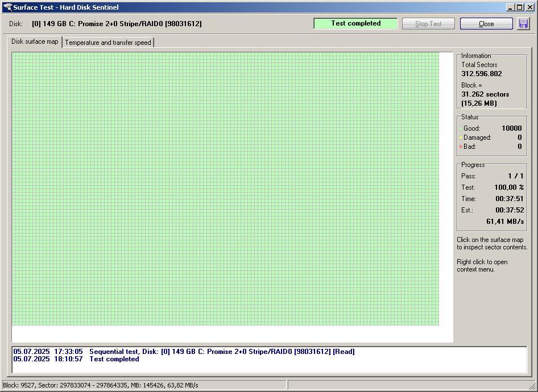Click the yellow Damaged color swatch
This screenshot has height=392, width=538.
461,137
